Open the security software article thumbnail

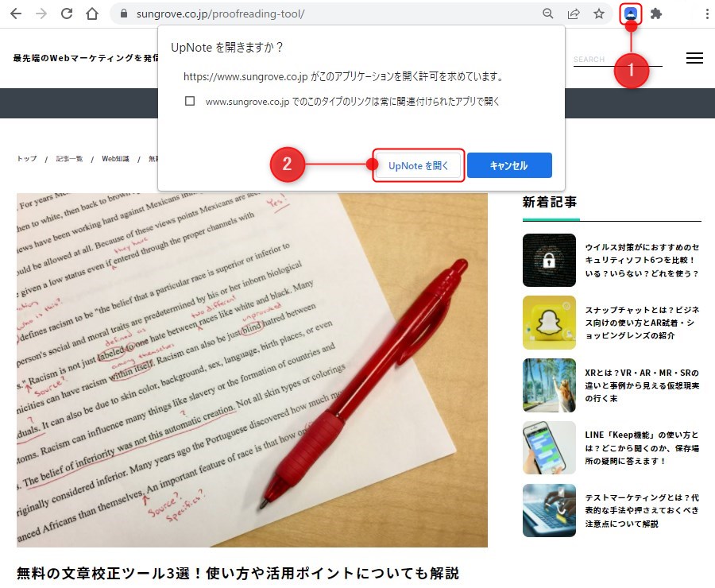coord(549,260)
